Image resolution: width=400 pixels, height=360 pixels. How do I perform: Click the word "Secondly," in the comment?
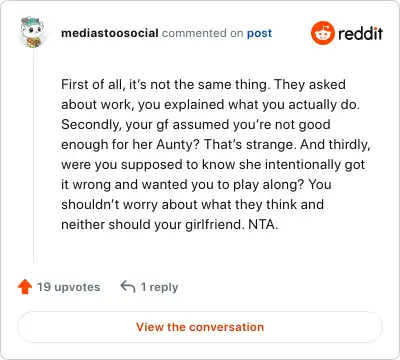[91, 125]
